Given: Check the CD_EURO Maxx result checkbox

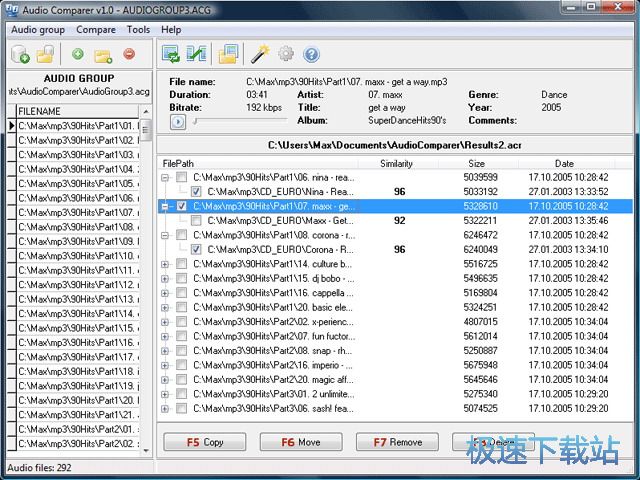Looking at the screenshot, I should point(196,220).
